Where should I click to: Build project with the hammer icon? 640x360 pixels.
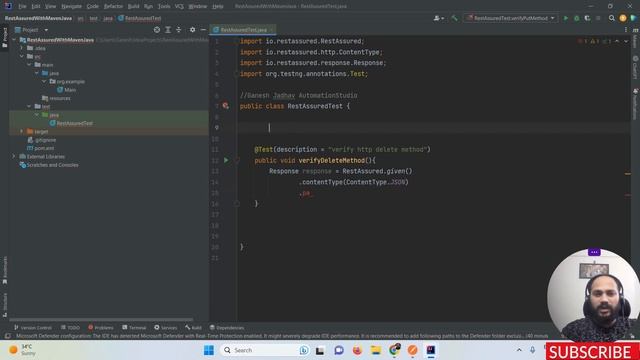point(454,18)
